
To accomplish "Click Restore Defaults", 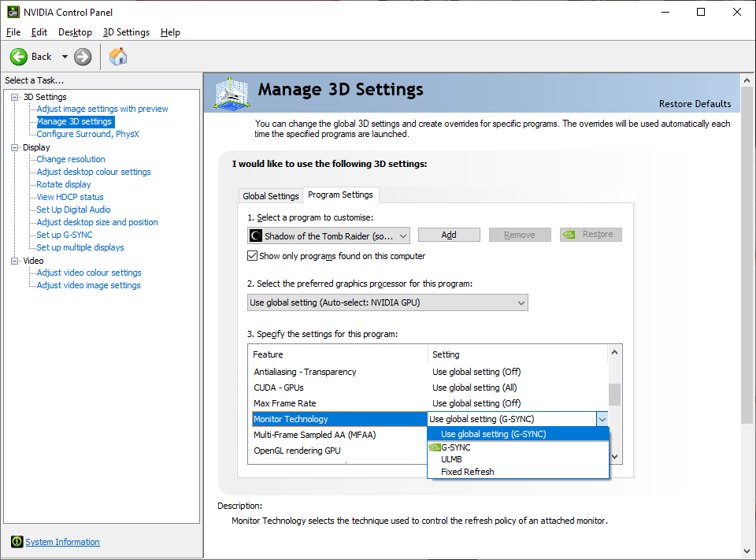I will coord(695,104).
